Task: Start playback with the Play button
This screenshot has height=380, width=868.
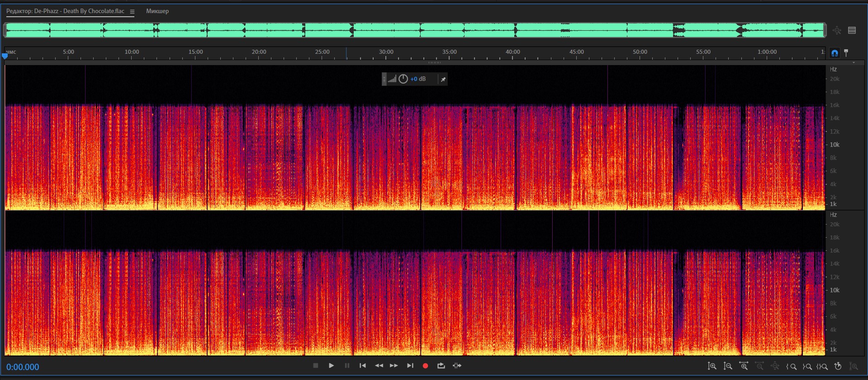Action: click(x=331, y=366)
